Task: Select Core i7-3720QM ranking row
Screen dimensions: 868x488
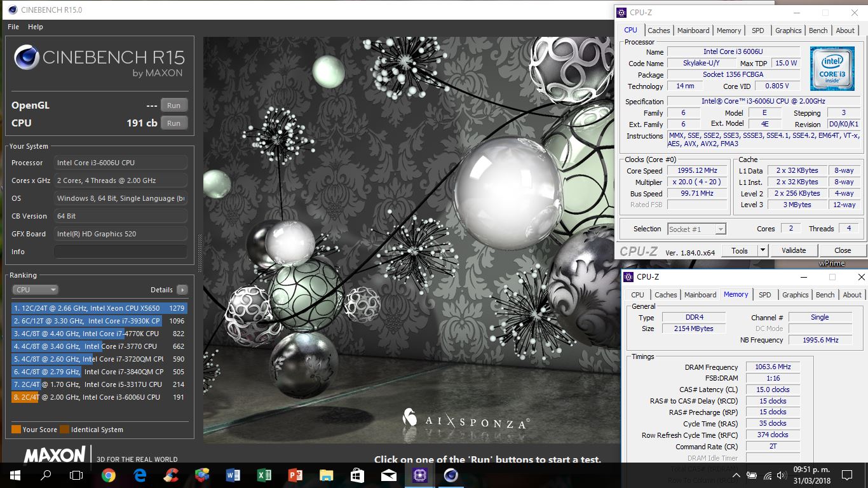Action: pos(100,359)
